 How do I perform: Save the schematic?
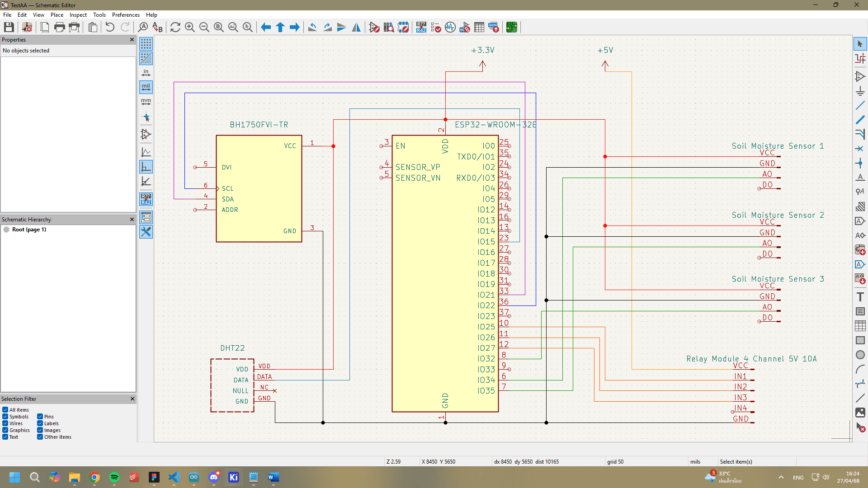point(8,27)
